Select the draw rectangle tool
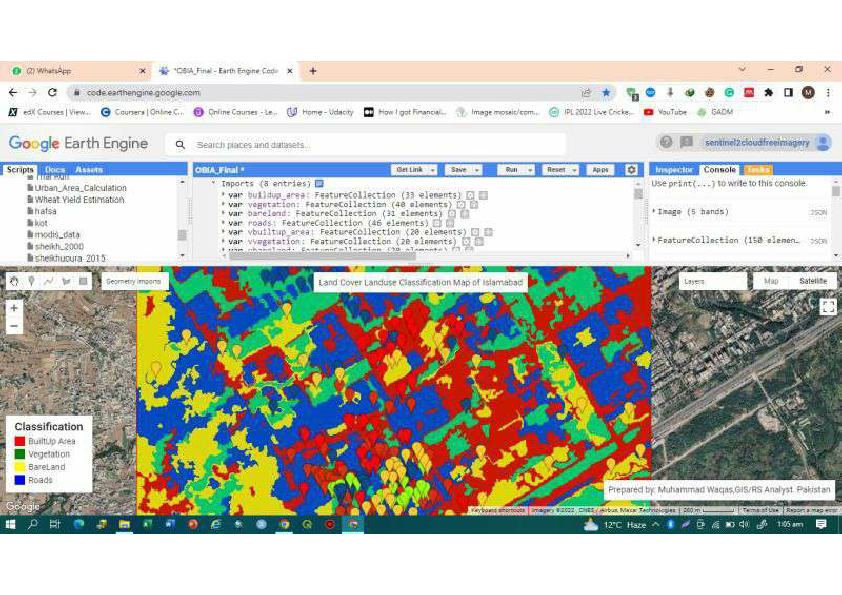The height and width of the screenshot is (595, 842). pos(83,281)
